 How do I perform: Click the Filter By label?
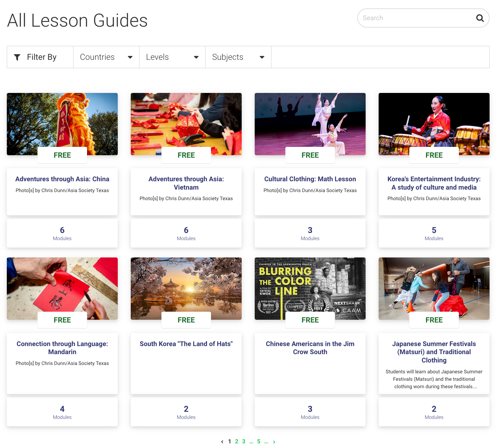click(42, 57)
